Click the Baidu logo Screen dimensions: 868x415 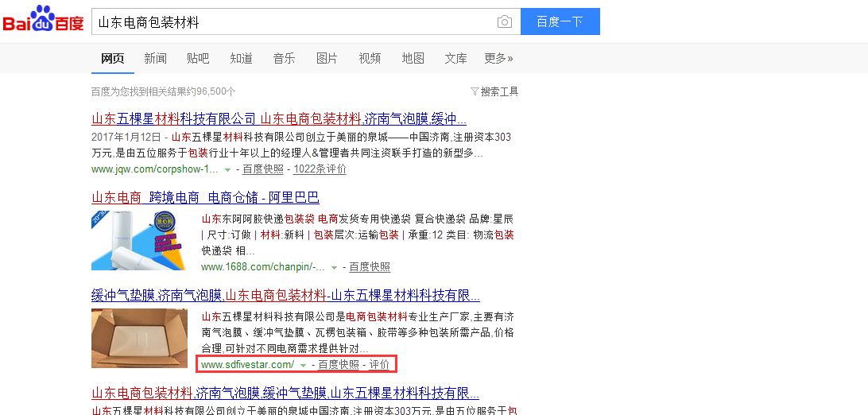(x=44, y=21)
